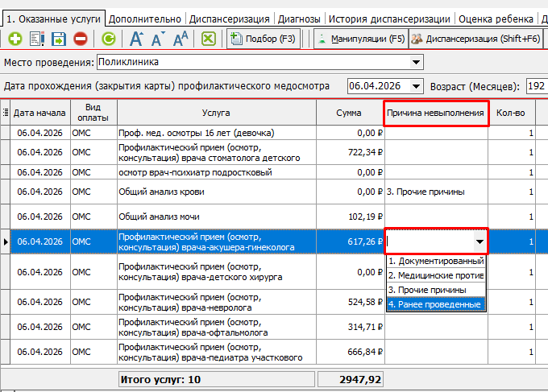Click the green add record icon
The height and width of the screenshot is (392, 548).
[15, 38]
